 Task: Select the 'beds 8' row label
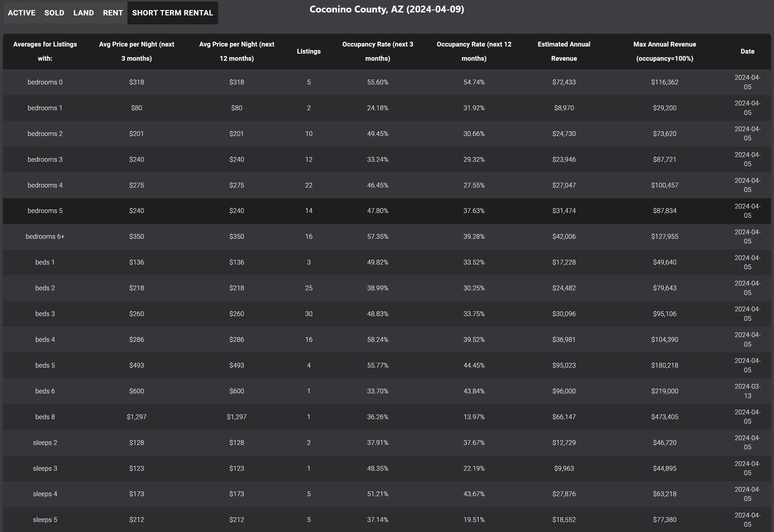(x=45, y=417)
